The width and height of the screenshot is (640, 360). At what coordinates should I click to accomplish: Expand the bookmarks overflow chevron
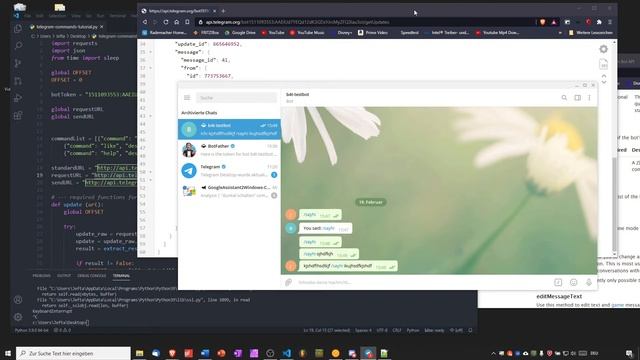tap(560, 33)
